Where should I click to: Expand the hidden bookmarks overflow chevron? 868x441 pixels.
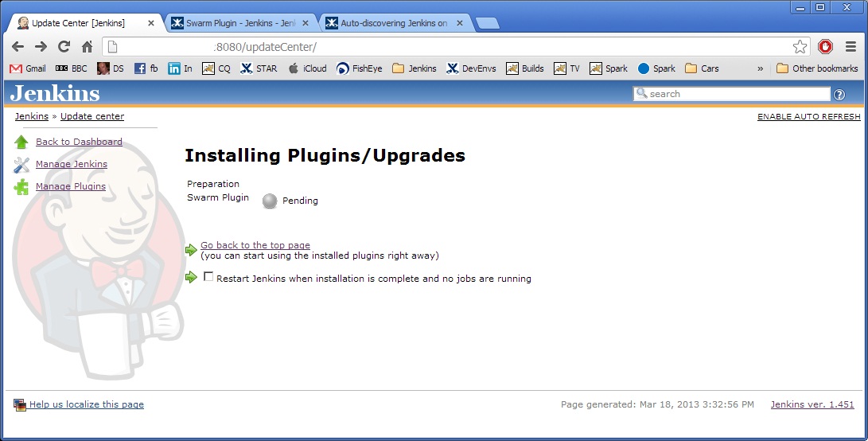pos(760,68)
